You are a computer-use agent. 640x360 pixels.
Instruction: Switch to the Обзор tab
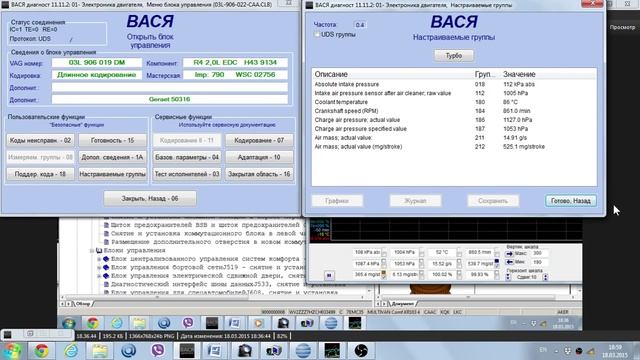pyautogui.click(x=83, y=304)
